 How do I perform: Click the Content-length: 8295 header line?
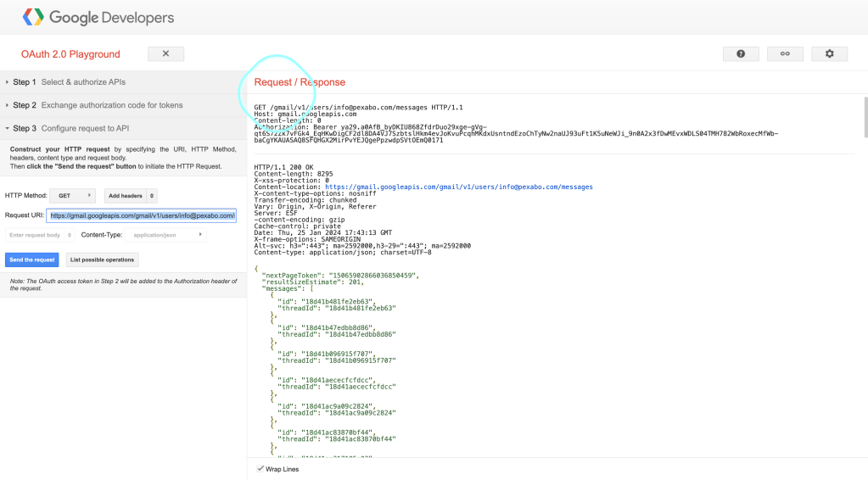point(294,174)
